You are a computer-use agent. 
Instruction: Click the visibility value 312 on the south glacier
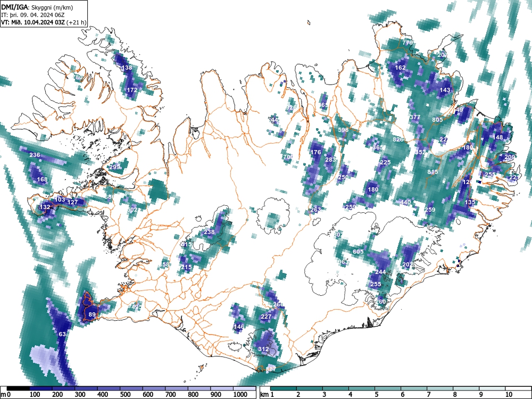click(x=264, y=349)
